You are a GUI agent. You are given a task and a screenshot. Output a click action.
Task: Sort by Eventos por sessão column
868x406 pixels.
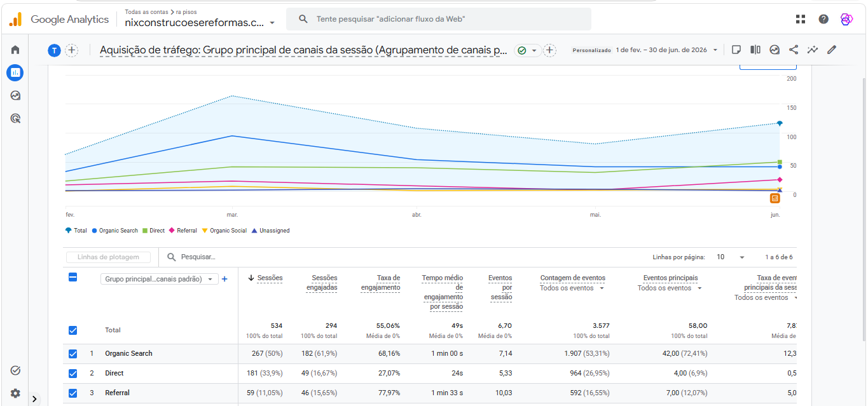point(500,287)
